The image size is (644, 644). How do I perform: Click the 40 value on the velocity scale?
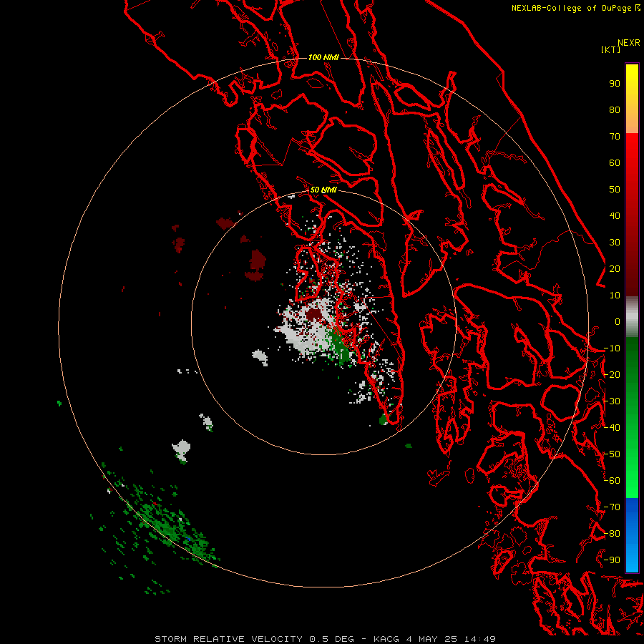[x=615, y=215]
